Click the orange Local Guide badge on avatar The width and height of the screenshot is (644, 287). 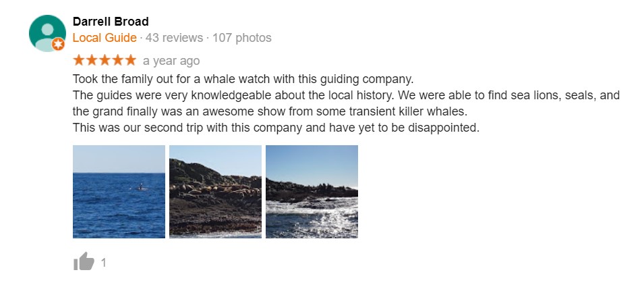[58, 44]
